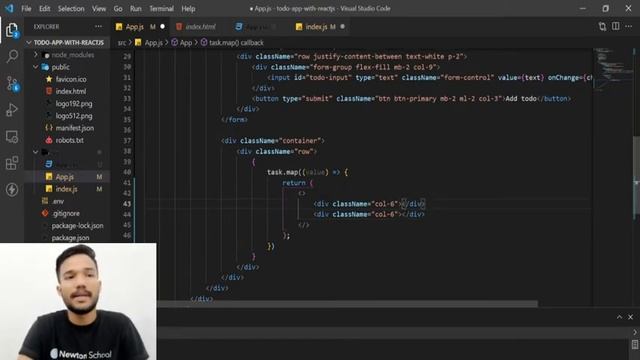
Task: Open the Run menu
Action: [136, 9]
